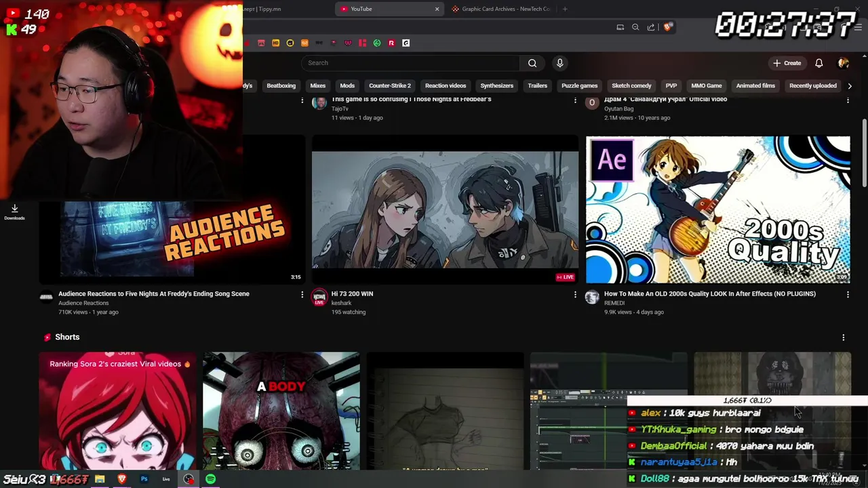
Task: Click the Audience Reactions channel avatar
Action: [46, 297]
